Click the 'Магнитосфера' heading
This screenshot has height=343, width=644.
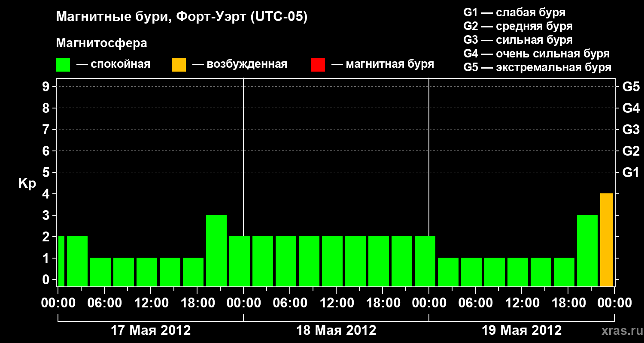tap(102, 43)
